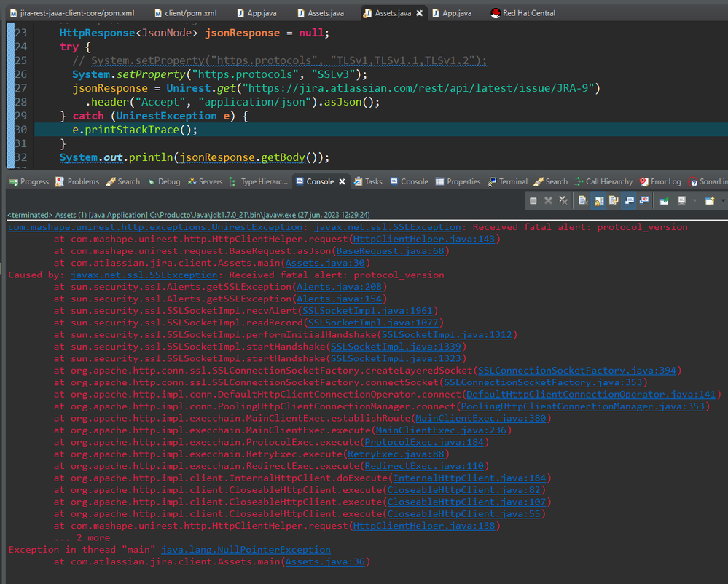Open the Red Hat Central tab

click(523, 13)
